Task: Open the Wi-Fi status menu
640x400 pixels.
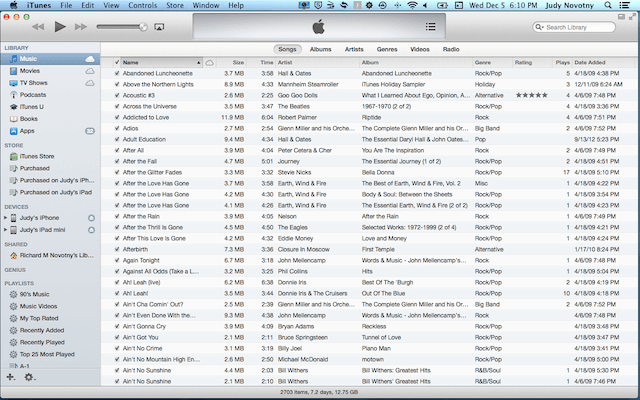Action: (x=412, y=5)
